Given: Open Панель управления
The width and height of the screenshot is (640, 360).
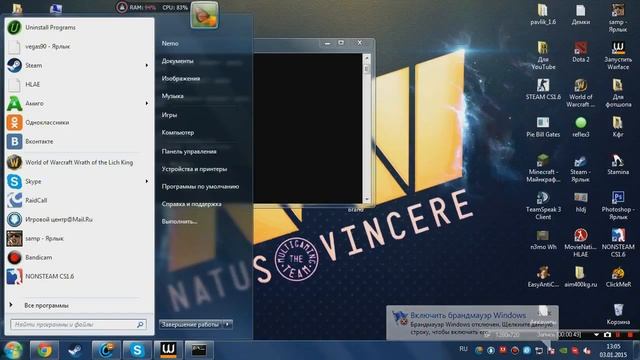Looking at the screenshot, I should 189,151.
